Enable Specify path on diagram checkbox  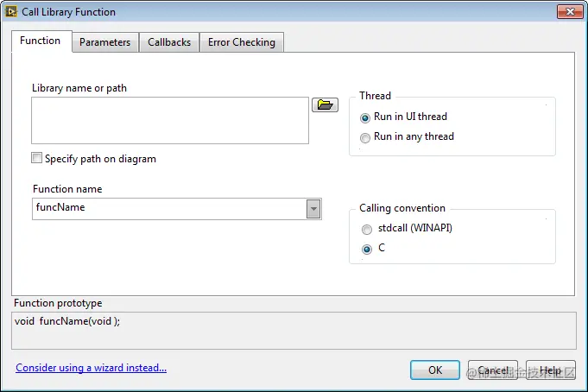pyautogui.click(x=36, y=158)
